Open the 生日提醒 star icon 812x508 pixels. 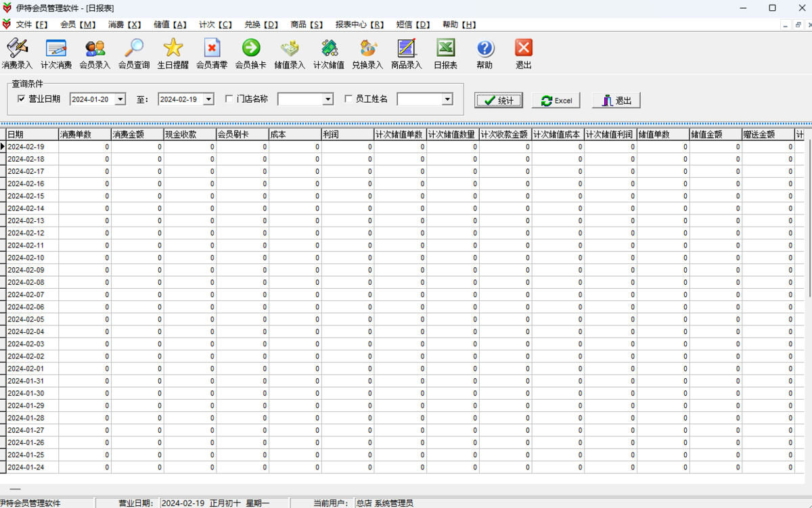click(x=173, y=54)
